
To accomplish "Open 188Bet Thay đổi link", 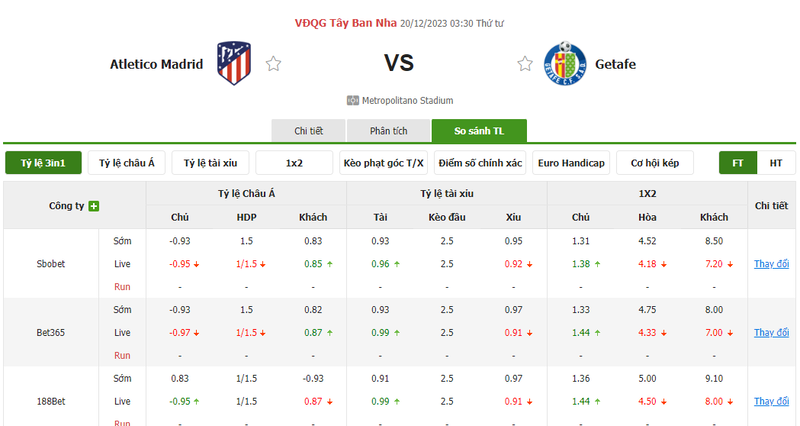I will 771,402.
